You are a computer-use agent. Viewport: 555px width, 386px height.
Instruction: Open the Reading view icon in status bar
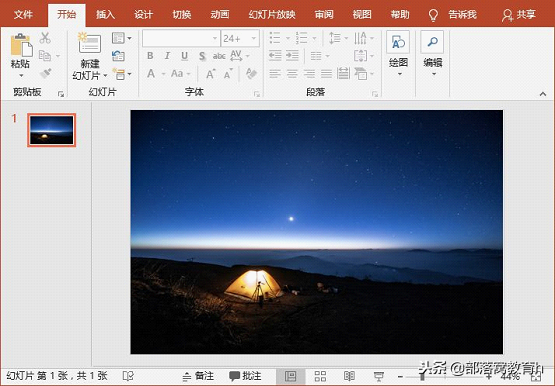(349, 376)
